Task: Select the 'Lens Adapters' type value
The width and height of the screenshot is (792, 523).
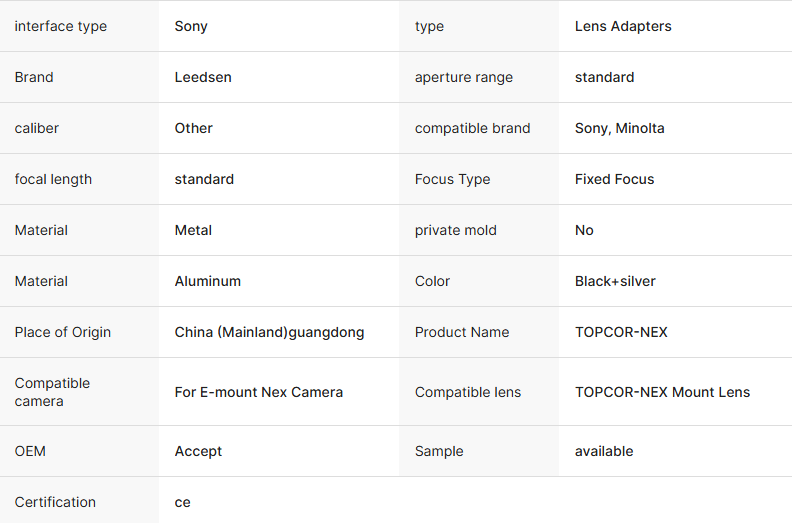Action: (x=623, y=26)
